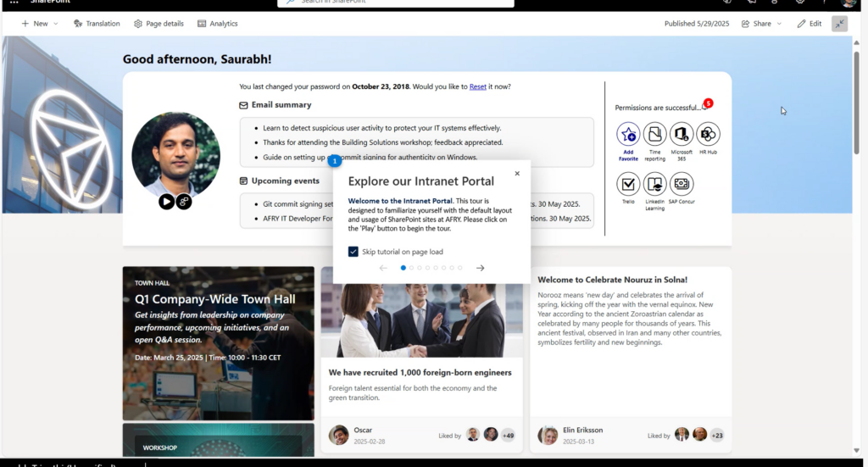Viewport: 868px width, 467px height.
Task: Open Welcome to Celebrate Nouruz in Solna article
Action: [612, 280]
